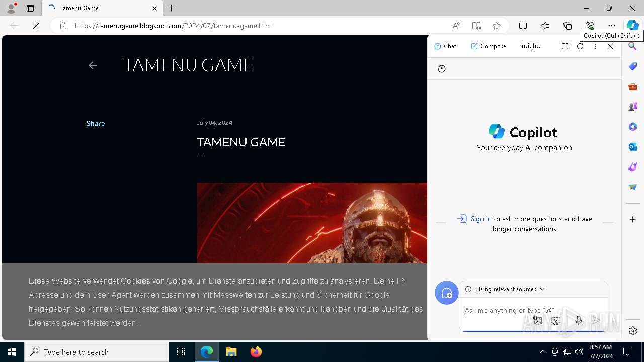Viewport: 644px width, 362px height.
Task: Open Copilot pane more options
Action: point(595,46)
